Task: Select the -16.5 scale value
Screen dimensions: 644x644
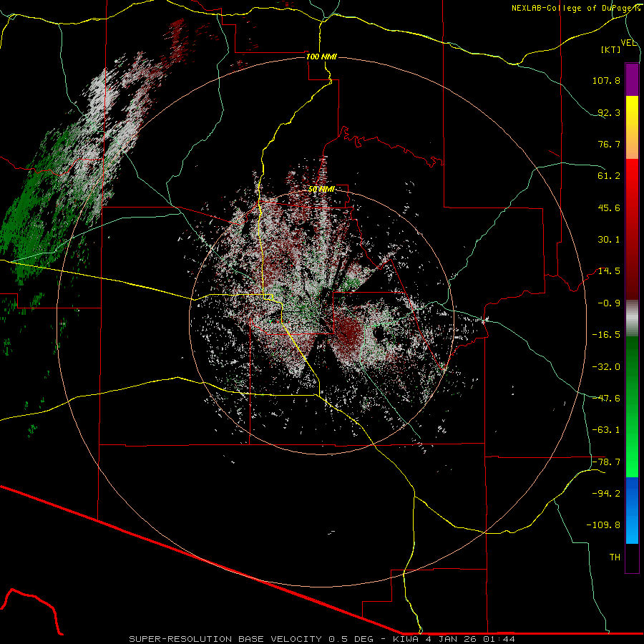Action: coord(606,335)
